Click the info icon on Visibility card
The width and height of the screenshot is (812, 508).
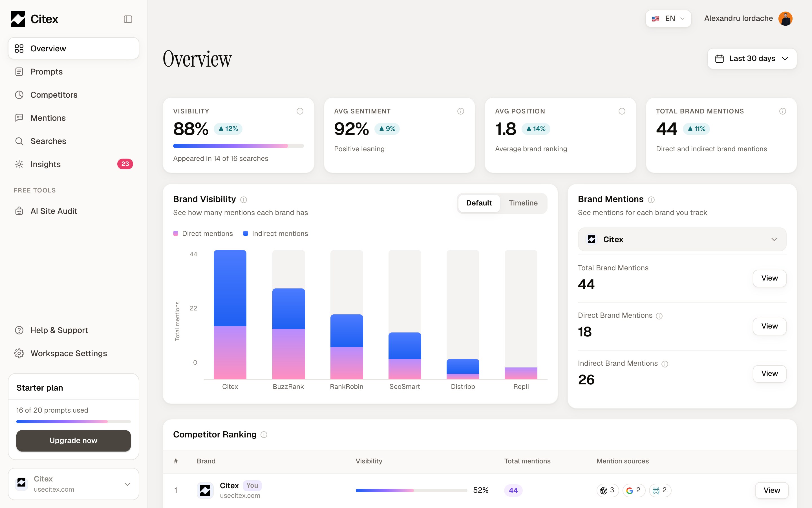click(300, 111)
